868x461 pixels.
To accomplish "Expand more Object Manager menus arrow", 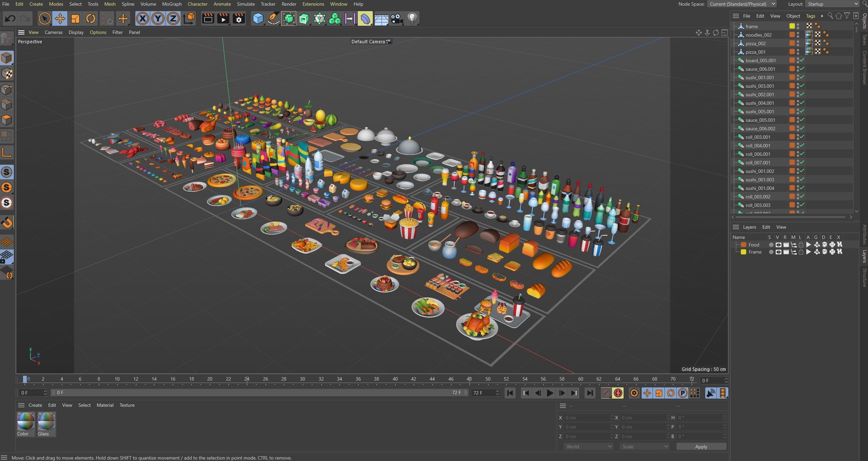I will [822, 16].
